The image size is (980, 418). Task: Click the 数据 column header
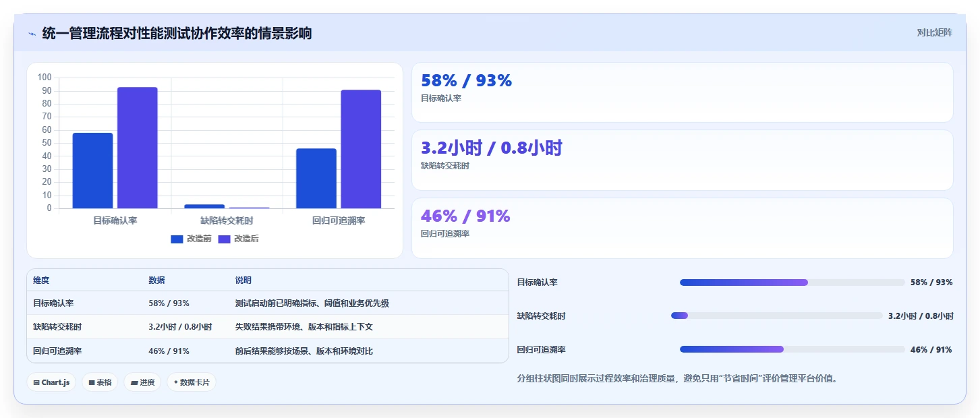coord(156,280)
